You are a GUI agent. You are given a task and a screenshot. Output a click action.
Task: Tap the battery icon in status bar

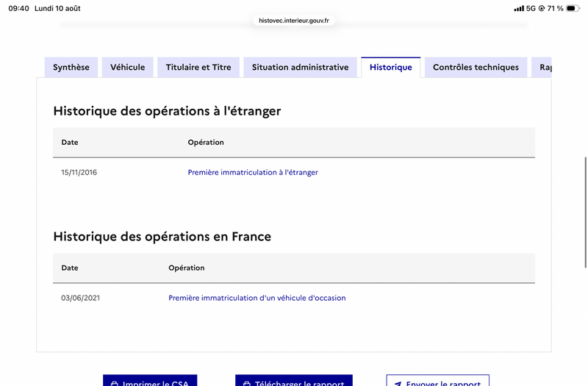[573, 8]
